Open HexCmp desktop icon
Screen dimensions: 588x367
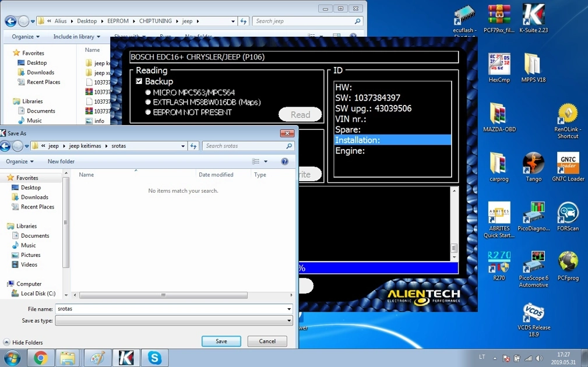coord(499,68)
